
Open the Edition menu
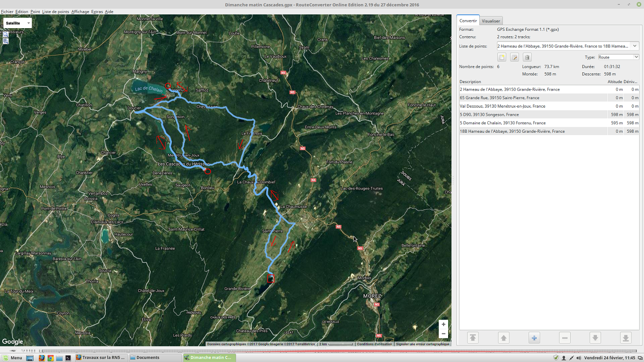point(21,12)
